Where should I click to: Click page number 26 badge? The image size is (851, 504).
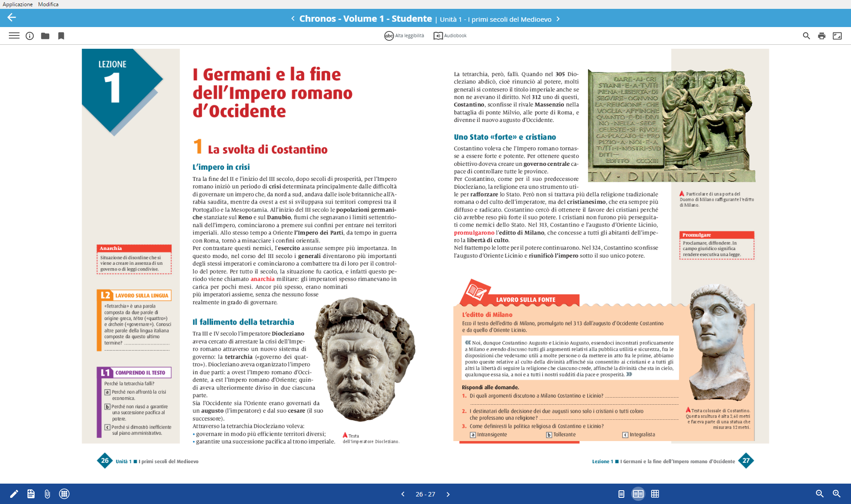click(105, 461)
